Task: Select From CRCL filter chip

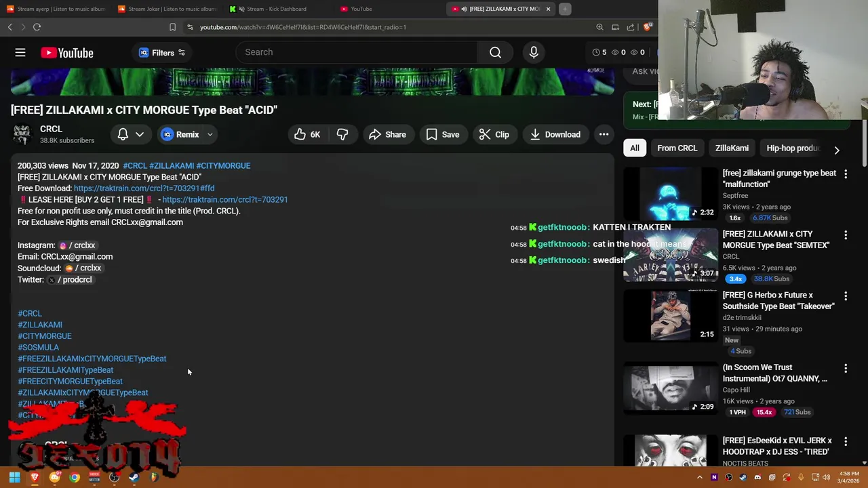Action: click(x=677, y=148)
